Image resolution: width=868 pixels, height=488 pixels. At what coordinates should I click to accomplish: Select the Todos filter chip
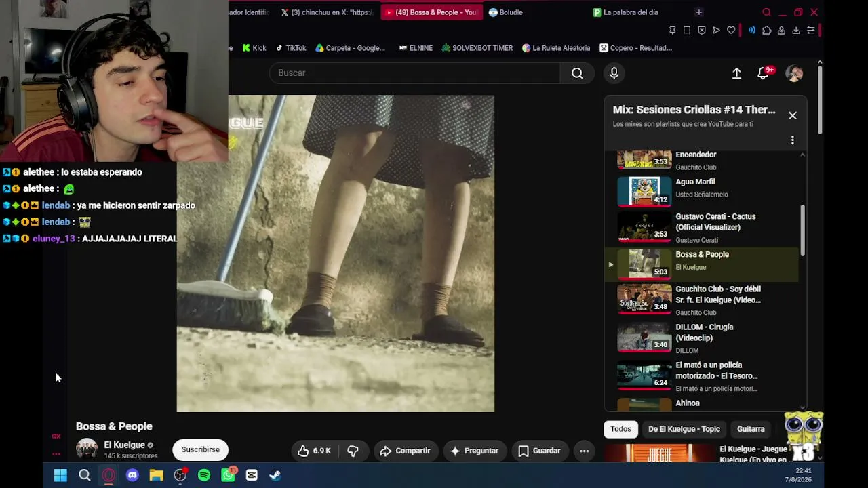pos(620,429)
